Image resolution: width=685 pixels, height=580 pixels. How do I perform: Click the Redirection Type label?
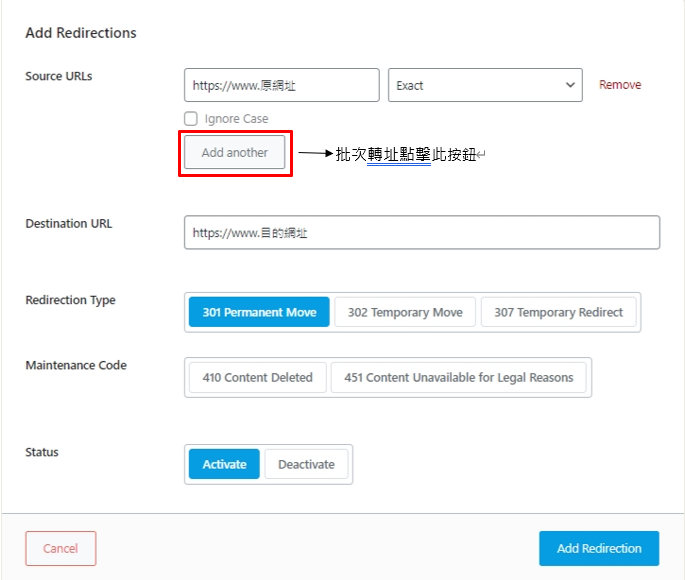pos(70,300)
